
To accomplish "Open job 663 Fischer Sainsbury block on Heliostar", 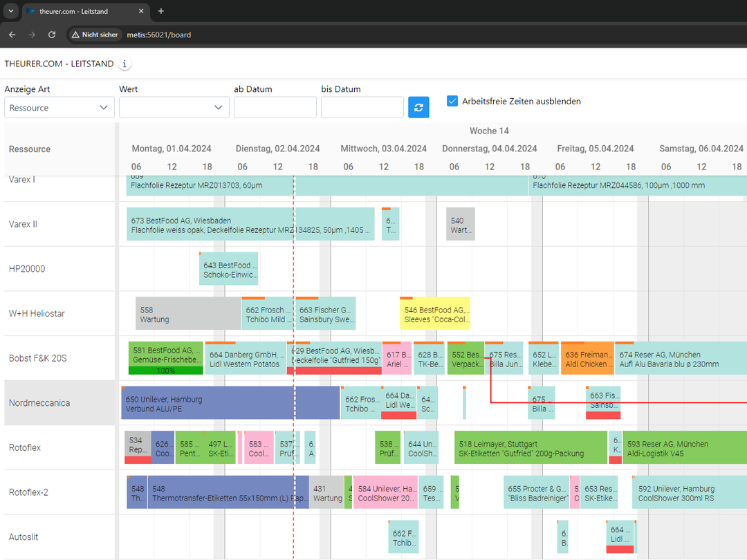I will point(325,313).
